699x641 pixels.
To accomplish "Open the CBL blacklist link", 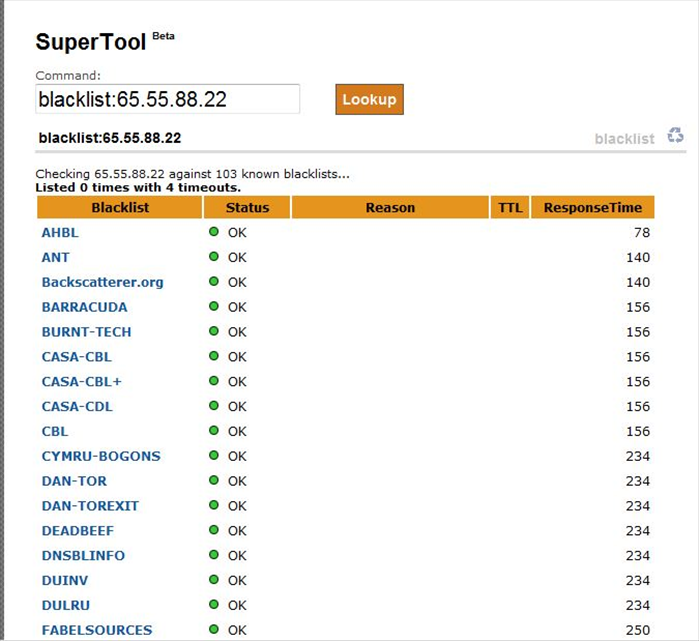I will click(55, 431).
